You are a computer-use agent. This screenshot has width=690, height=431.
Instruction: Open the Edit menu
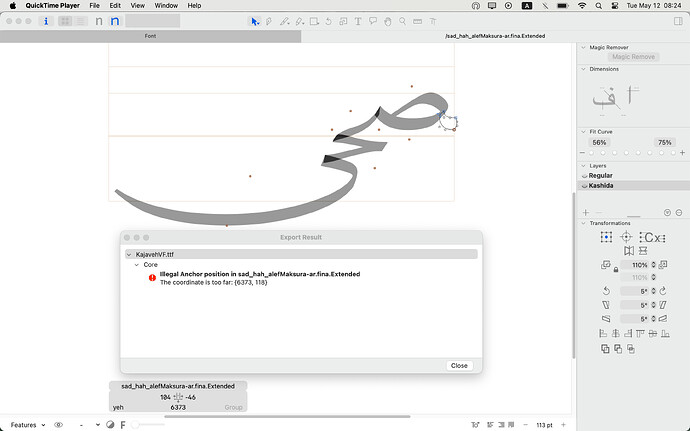[115, 6]
